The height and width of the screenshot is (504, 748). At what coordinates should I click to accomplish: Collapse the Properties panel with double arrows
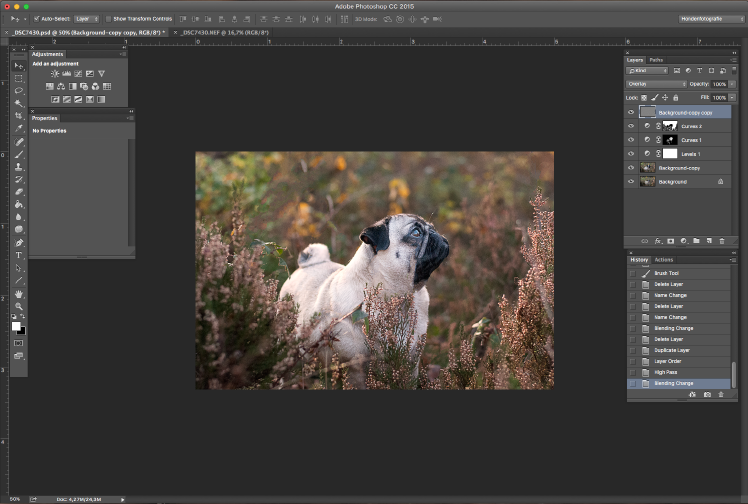point(131,112)
